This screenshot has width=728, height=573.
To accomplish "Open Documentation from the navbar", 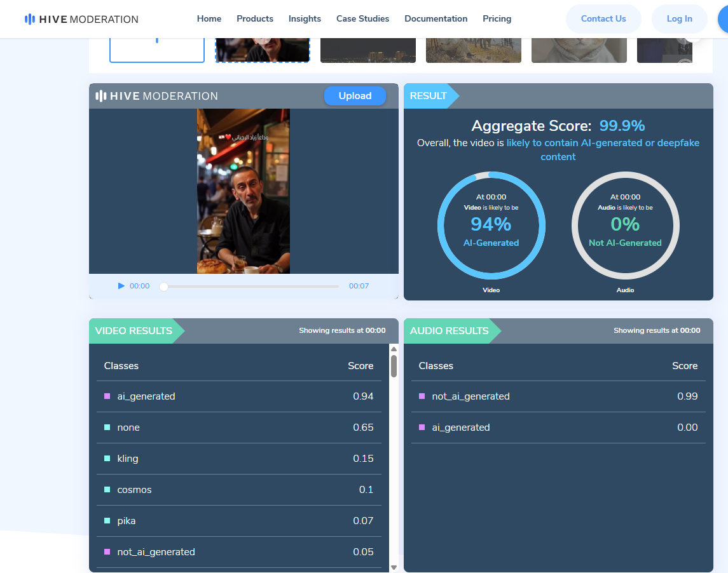I will click(x=436, y=19).
